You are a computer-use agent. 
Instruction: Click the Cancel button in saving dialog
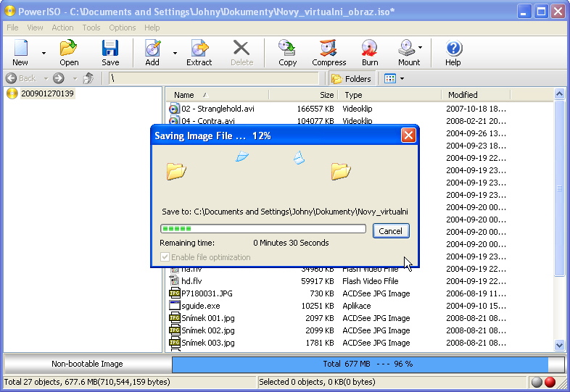click(x=391, y=231)
